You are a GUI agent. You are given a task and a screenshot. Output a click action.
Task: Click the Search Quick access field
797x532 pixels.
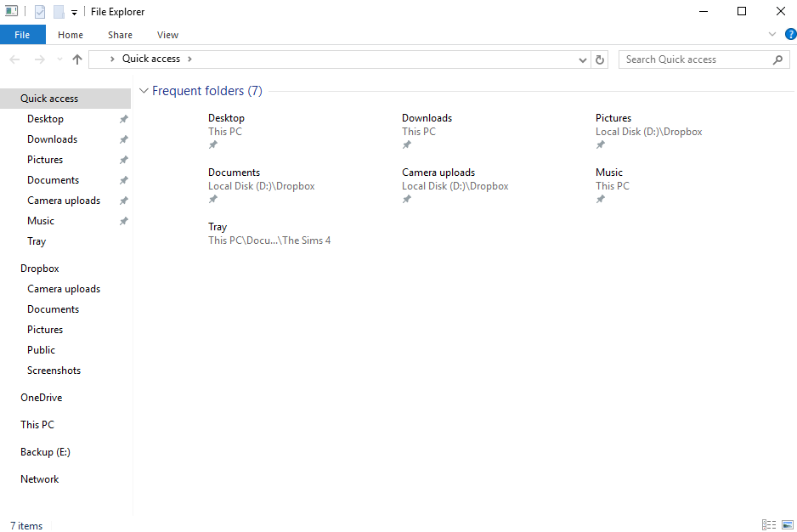[x=695, y=59]
